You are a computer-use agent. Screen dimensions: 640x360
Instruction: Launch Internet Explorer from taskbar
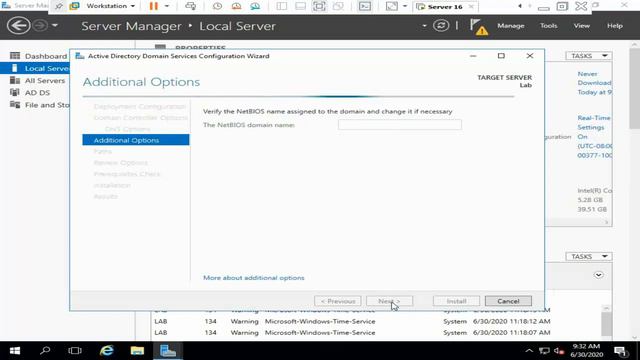(107, 351)
